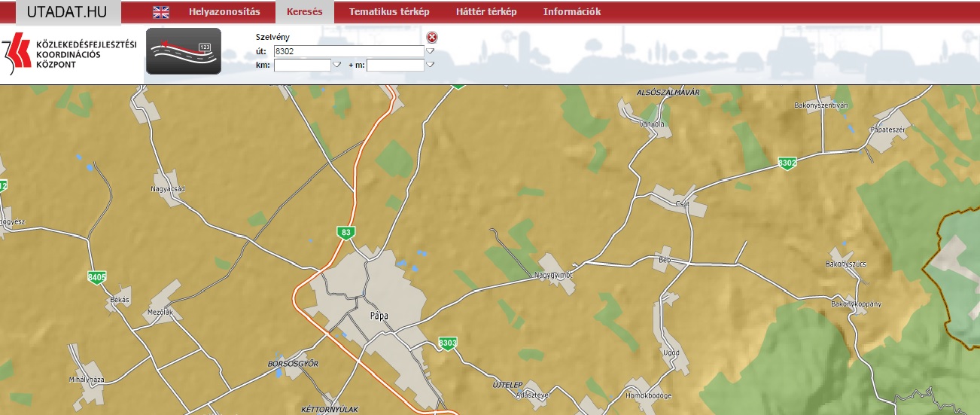The width and height of the screenshot is (980, 415).
Task: Switch language with the UK flag icon
Action: click(161, 12)
